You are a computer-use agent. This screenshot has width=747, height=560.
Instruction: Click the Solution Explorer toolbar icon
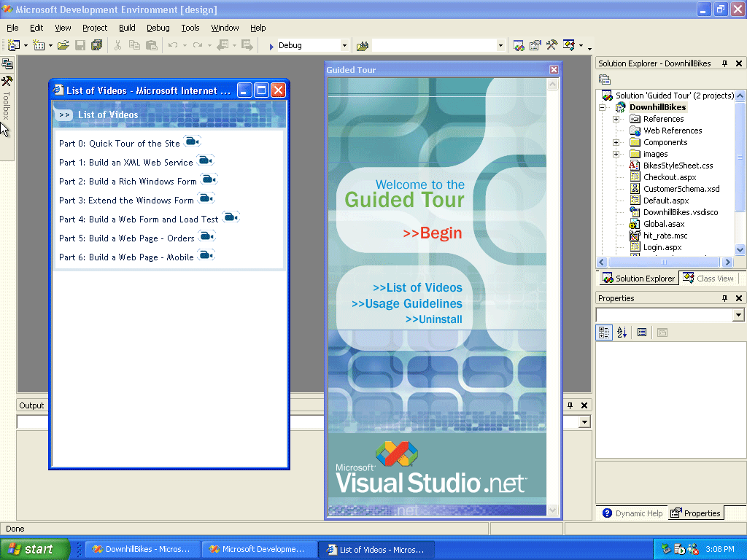[x=519, y=46]
